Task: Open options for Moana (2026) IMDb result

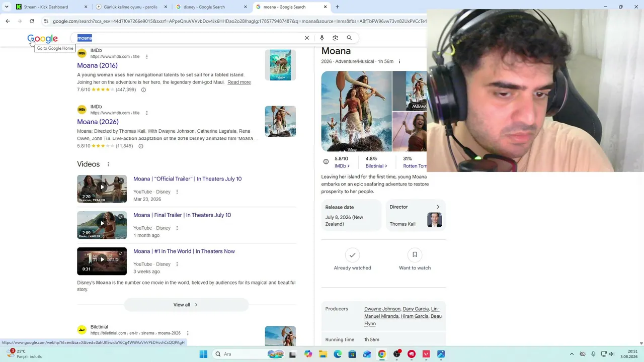Action: point(147,113)
